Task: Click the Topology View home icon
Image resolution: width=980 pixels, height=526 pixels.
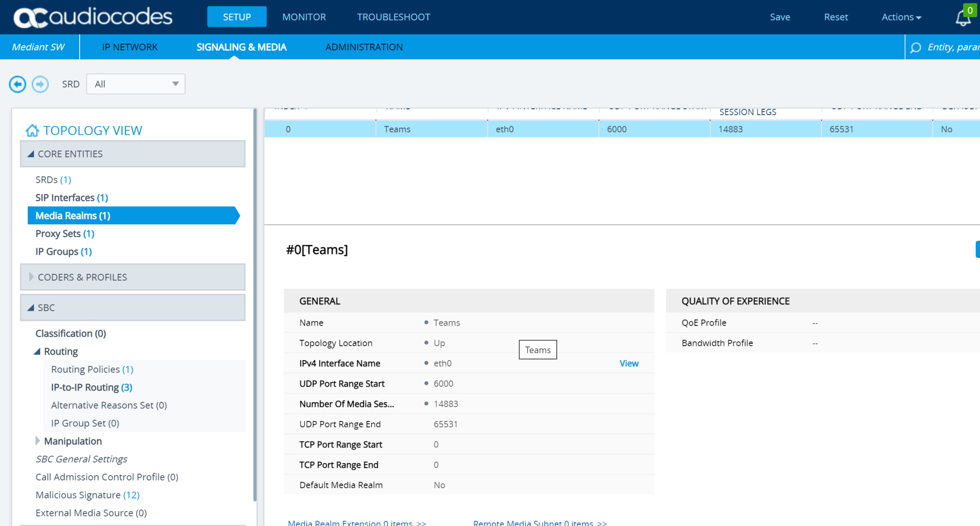Action: pos(32,130)
